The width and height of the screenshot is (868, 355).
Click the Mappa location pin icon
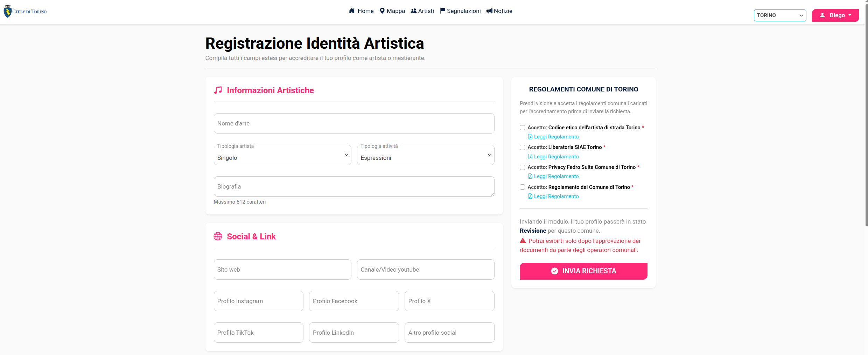pyautogui.click(x=382, y=11)
